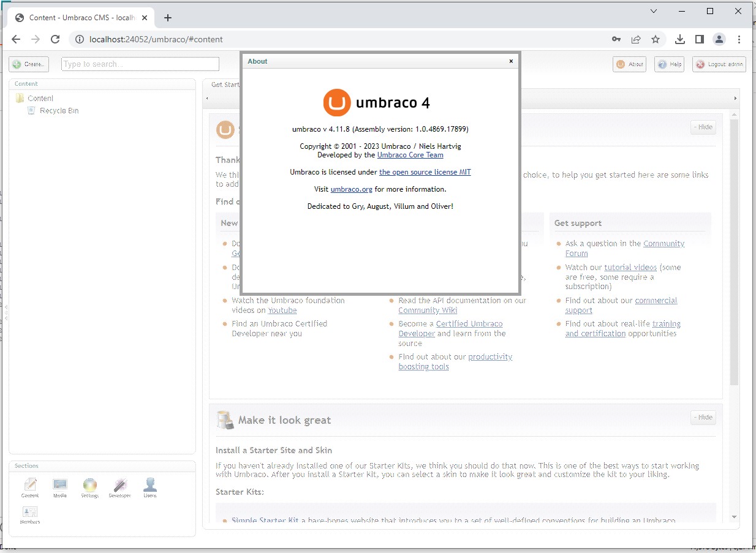Hide the Make it look great panel

tap(703, 418)
